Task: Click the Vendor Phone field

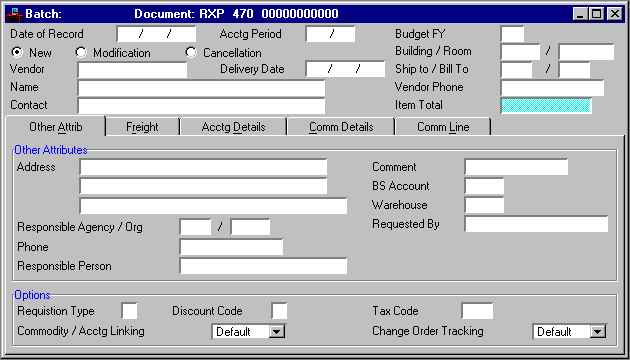Action: click(x=552, y=88)
